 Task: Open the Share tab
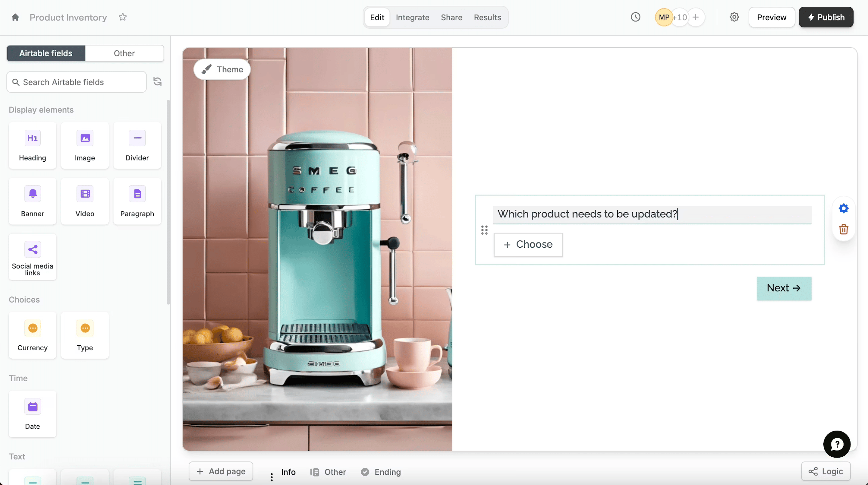[451, 17]
